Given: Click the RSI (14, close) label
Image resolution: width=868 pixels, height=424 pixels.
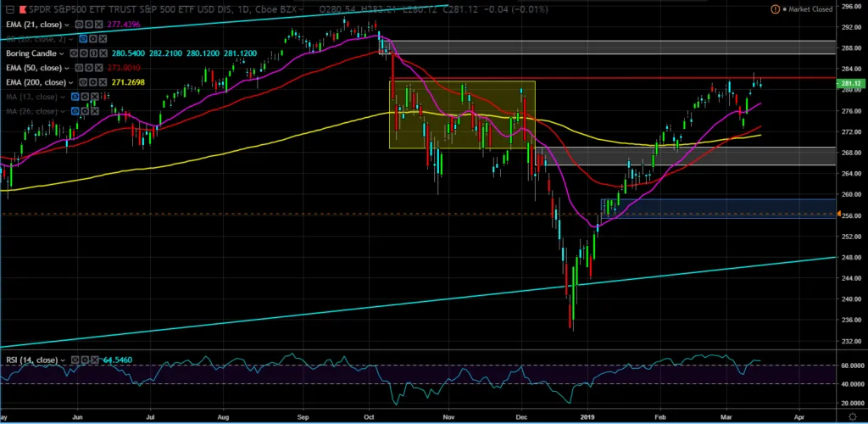Looking at the screenshot, I should coord(31,360).
